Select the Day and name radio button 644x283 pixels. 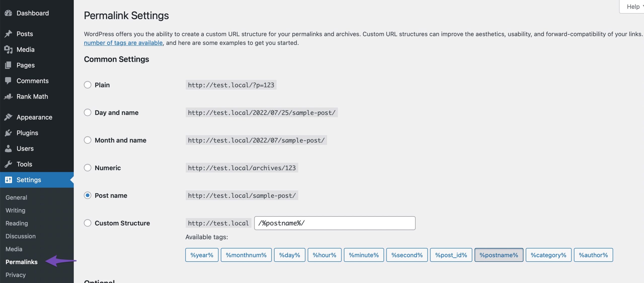point(88,112)
